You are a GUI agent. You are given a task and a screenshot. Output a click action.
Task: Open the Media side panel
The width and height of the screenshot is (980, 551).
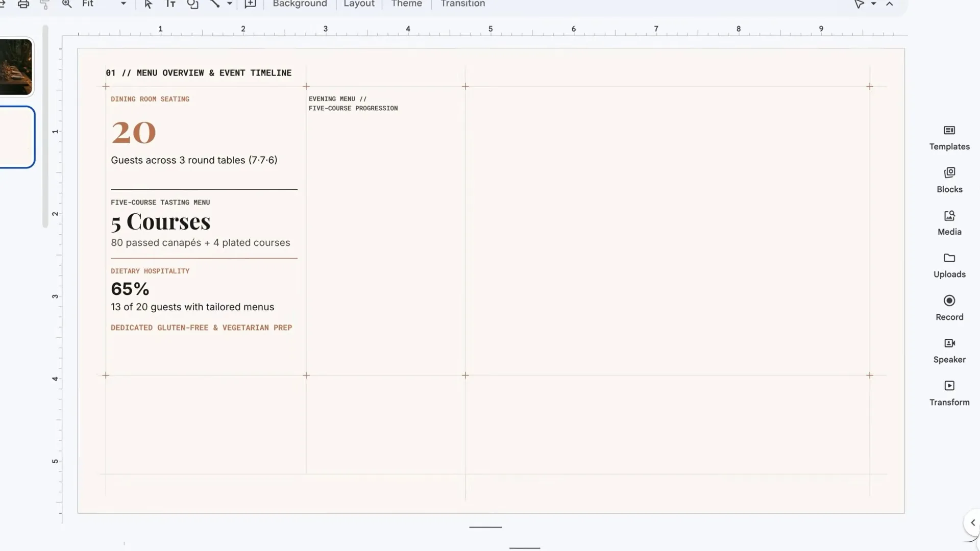pyautogui.click(x=949, y=223)
